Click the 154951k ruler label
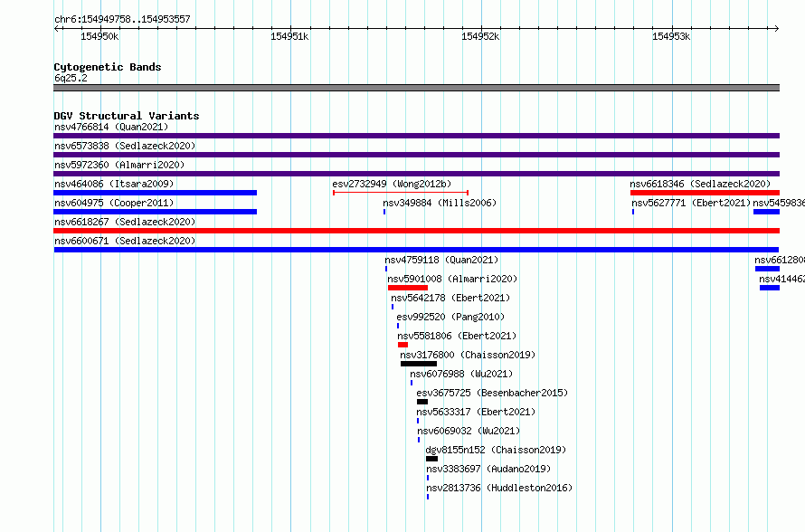Screen dimensions: 805x532 tap(289, 36)
